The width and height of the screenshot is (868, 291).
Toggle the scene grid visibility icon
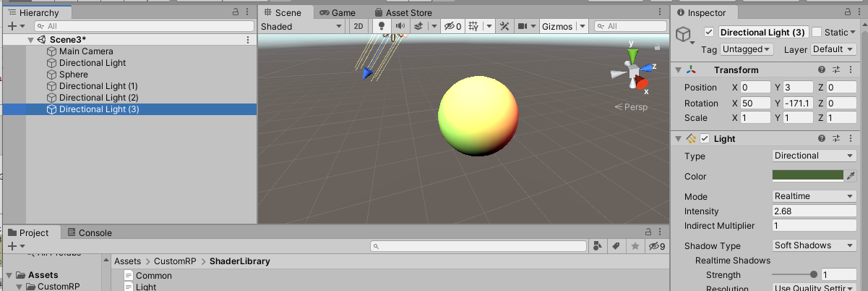pyautogui.click(x=473, y=27)
